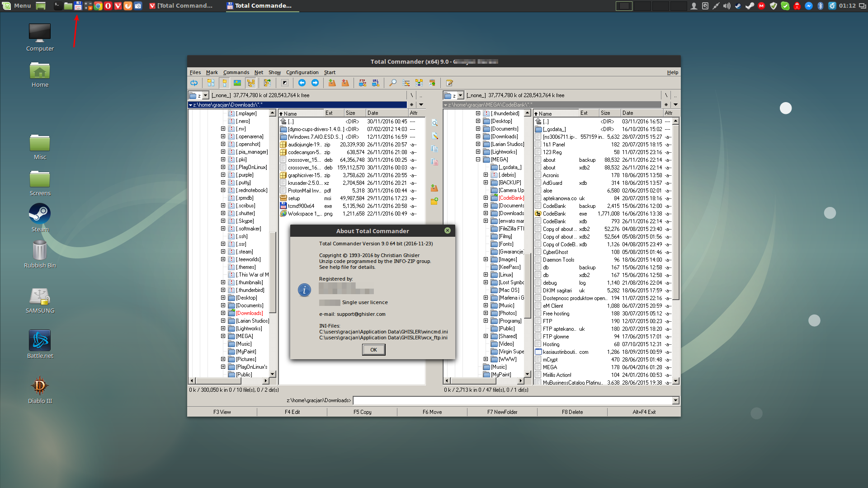Go forward with blue right arrow
The width and height of the screenshot is (868, 488).
(x=315, y=83)
